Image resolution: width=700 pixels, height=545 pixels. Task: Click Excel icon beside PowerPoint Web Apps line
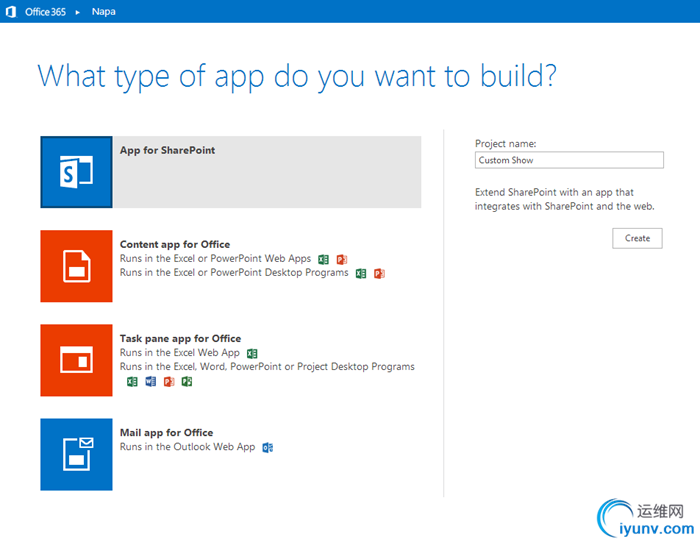(x=323, y=259)
